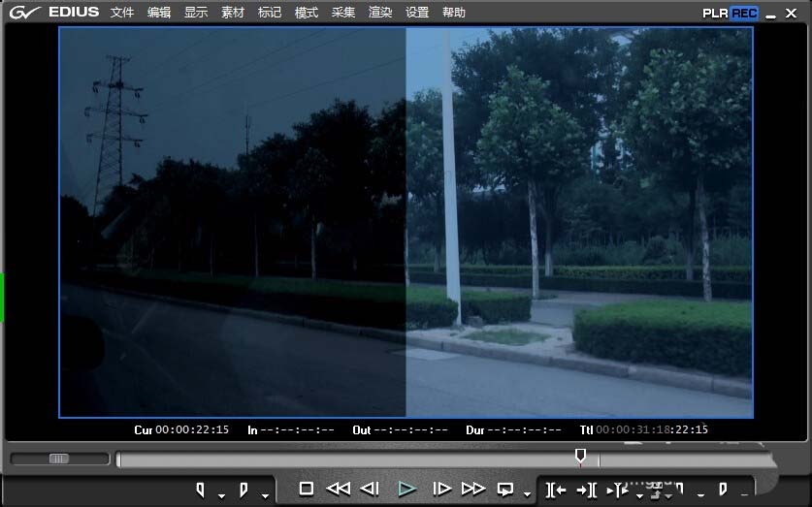The width and height of the screenshot is (812, 507).
Task: Click the Stop button
Action: click(306, 489)
